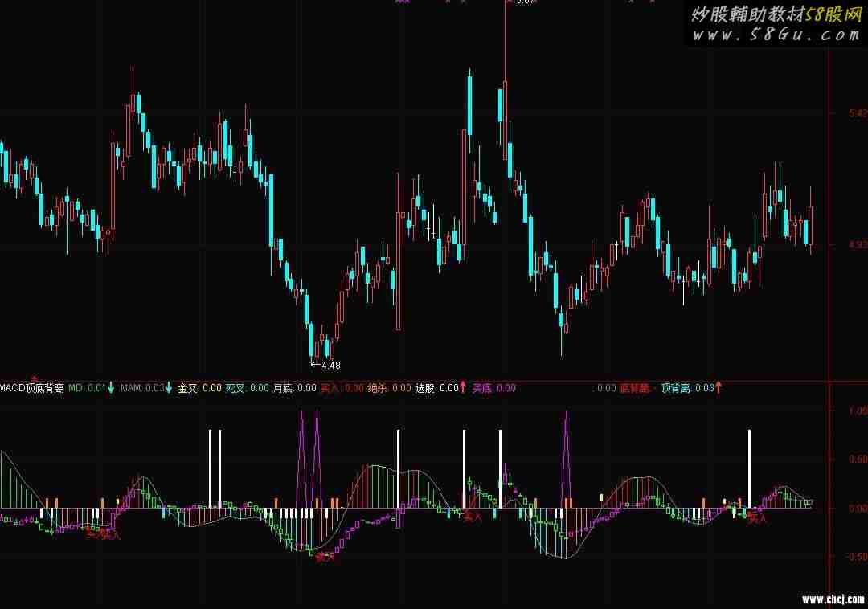This screenshot has height=609, width=868.
Task: Click the MACD顶底背离 indicator title
Action: click(x=32, y=388)
